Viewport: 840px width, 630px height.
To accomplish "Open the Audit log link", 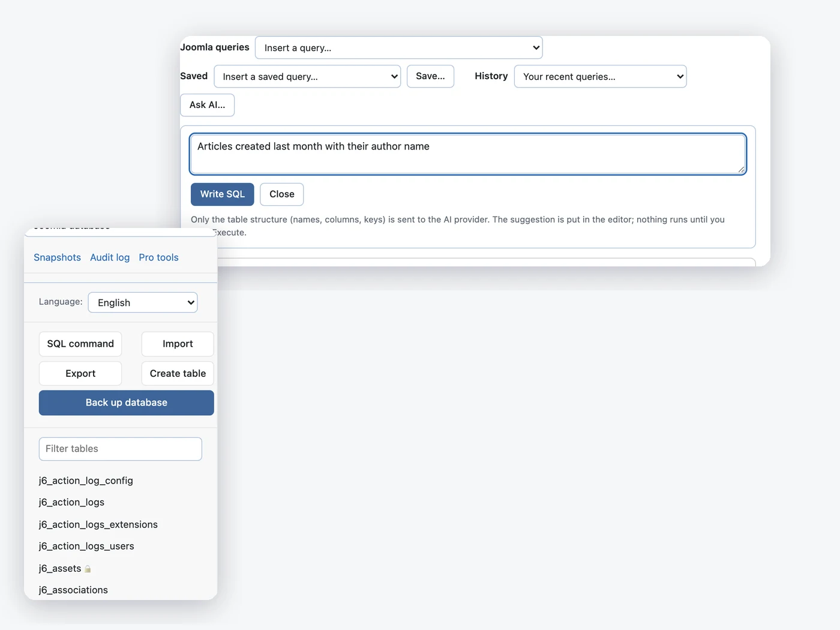I will tap(110, 257).
